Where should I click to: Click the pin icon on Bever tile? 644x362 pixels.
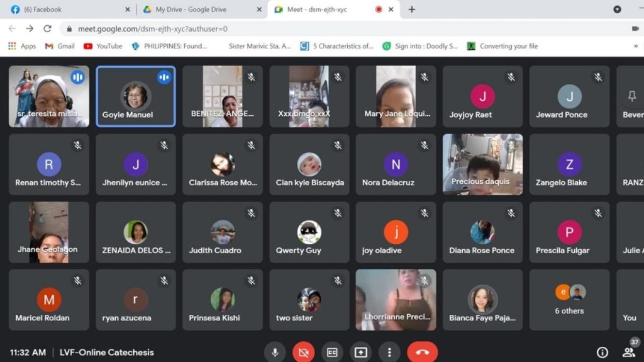(x=632, y=96)
